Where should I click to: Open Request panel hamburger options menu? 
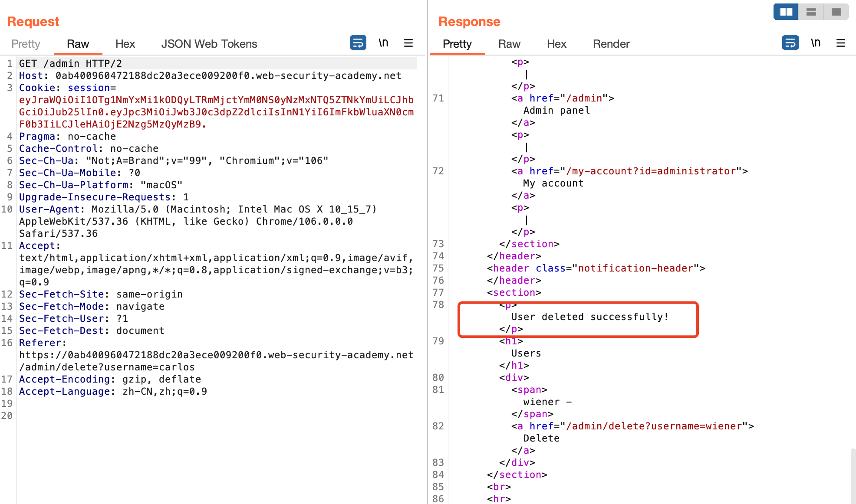(408, 43)
